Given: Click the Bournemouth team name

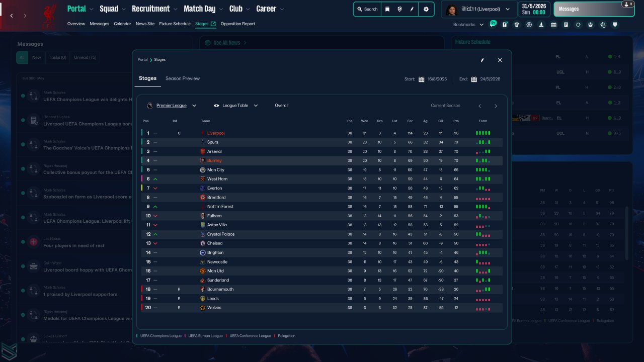Looking at the screenshot, I should (220, 290).
